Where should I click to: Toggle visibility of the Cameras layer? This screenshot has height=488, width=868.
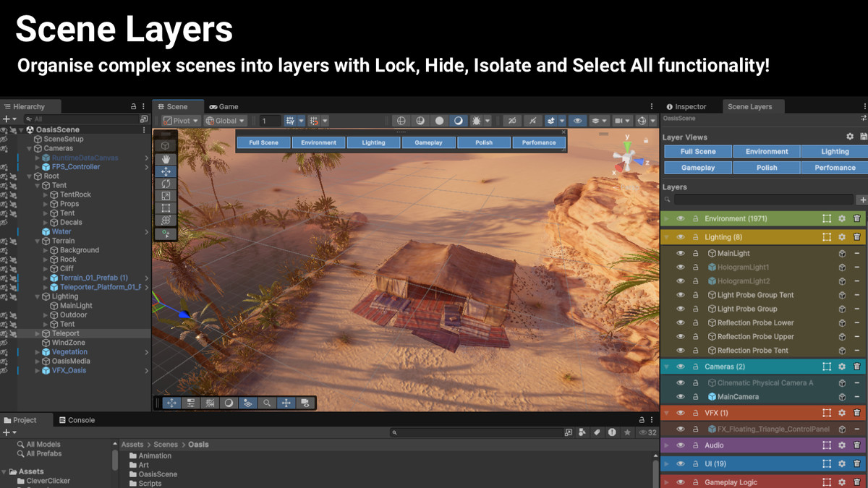coord(681,367)
